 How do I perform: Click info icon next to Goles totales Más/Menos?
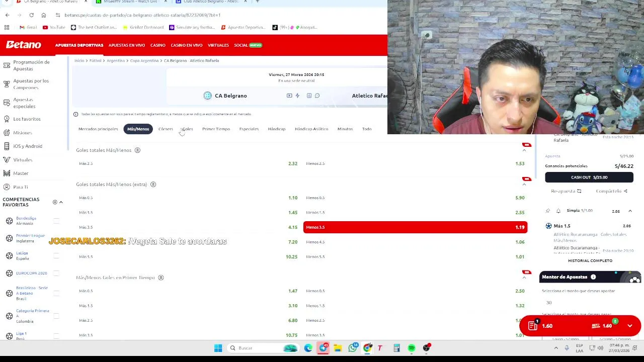tap(137, 150)
